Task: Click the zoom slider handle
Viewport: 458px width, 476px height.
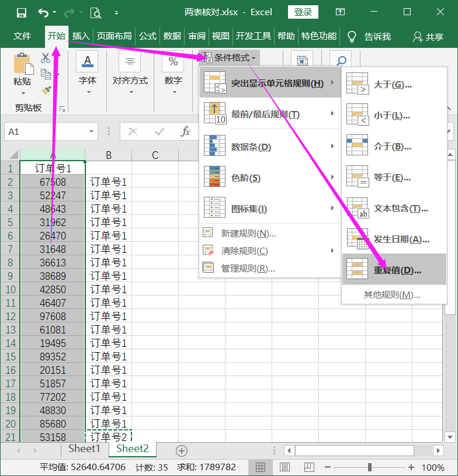Action: pos(369,467)
